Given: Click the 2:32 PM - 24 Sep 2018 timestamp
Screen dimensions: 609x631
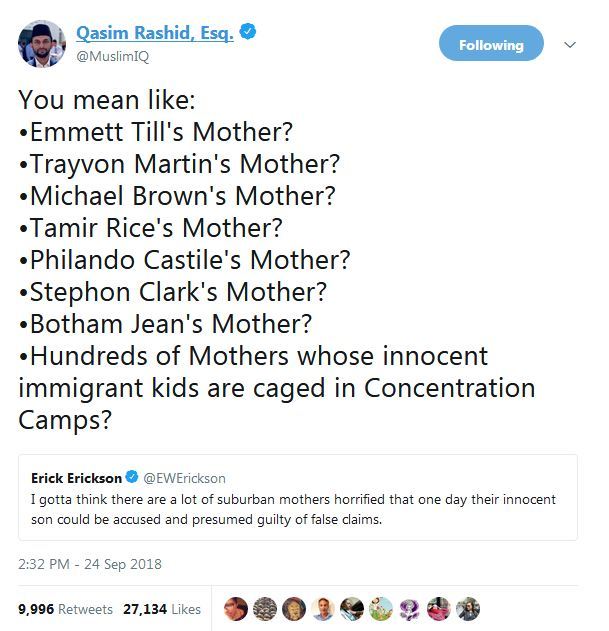Looking at the screenshot, I should point(90,564).
